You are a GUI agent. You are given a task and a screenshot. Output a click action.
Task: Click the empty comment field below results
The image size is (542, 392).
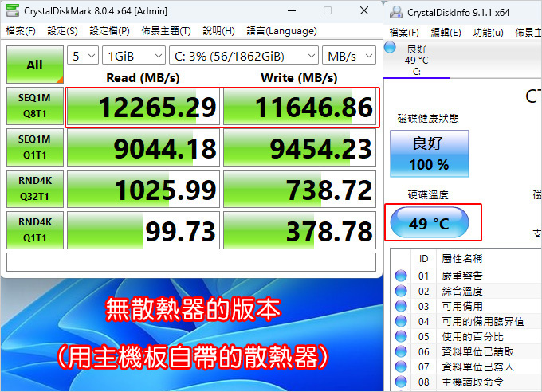coord(191,262)
